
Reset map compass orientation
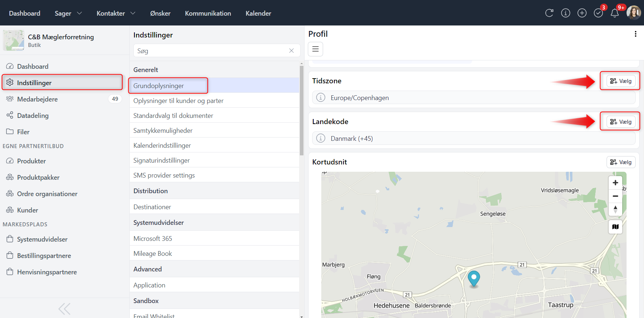click(615, 209)
